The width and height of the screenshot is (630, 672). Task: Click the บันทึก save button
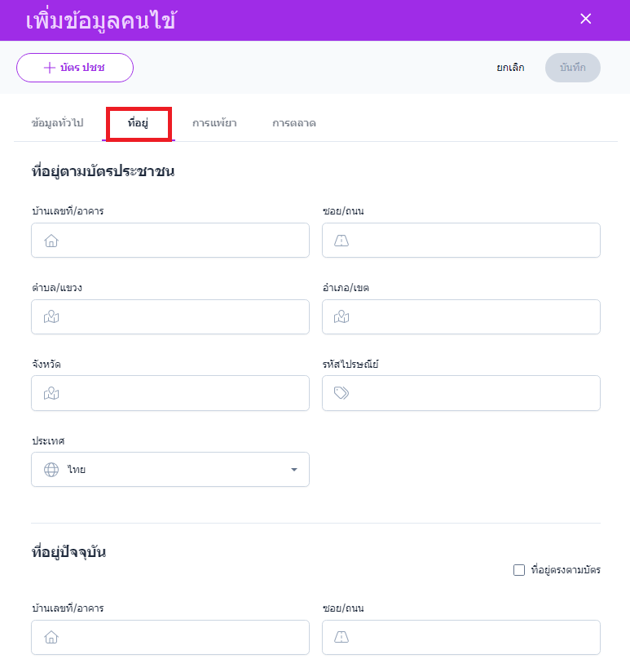(572, 68)
